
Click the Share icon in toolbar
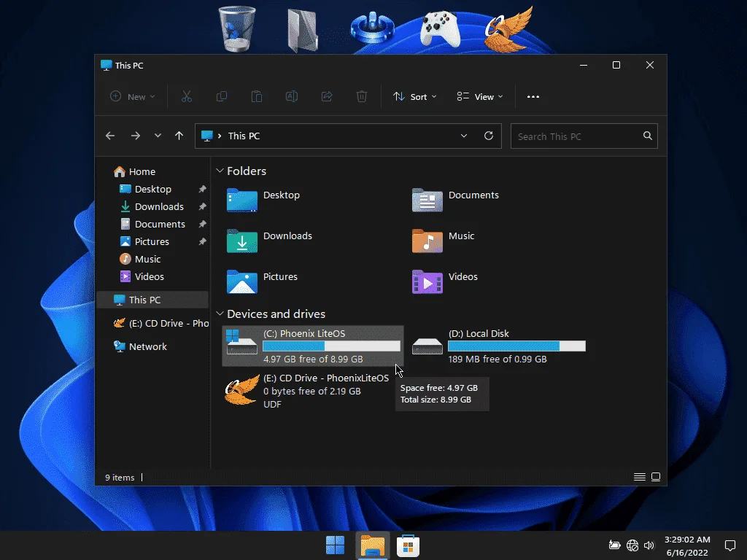(x=327, y=97)
